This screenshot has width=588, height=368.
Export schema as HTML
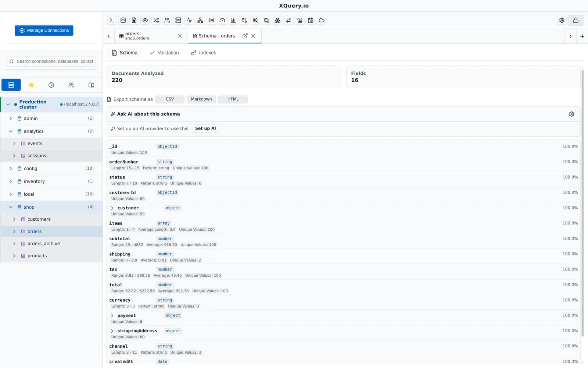coord(233,99)
